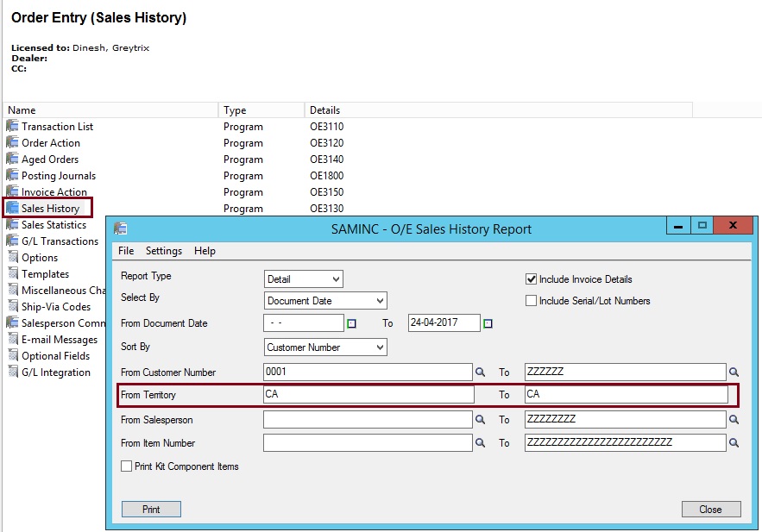Sort list by Details column header
762x532 pixels.
[498, 110]
